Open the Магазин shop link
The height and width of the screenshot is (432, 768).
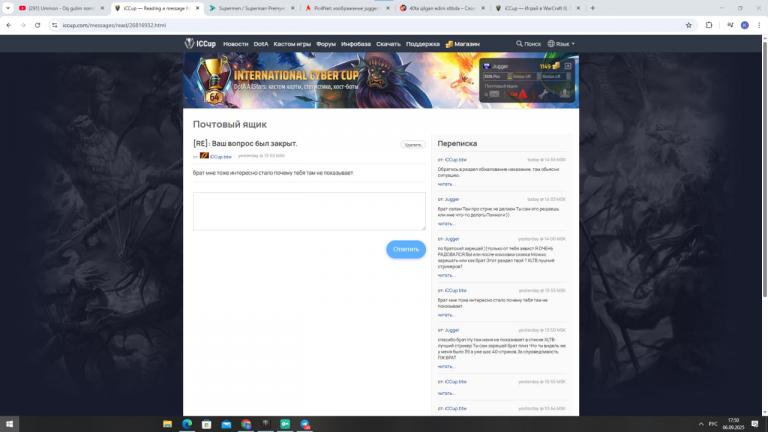[462, 44]
